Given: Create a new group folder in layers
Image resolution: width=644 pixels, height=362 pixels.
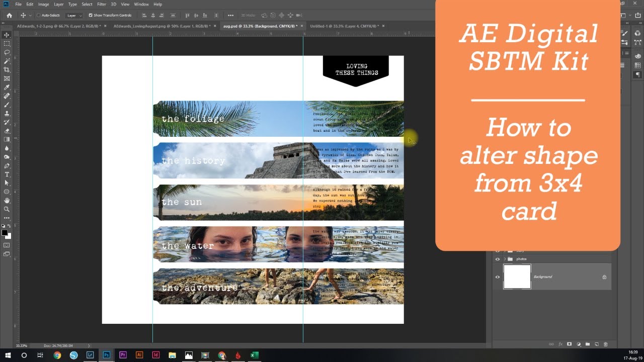Looking at the screenshot, I should click(587, 344).
